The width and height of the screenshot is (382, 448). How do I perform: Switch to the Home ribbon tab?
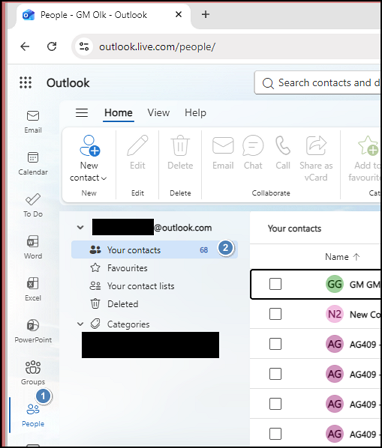(118, 113)
